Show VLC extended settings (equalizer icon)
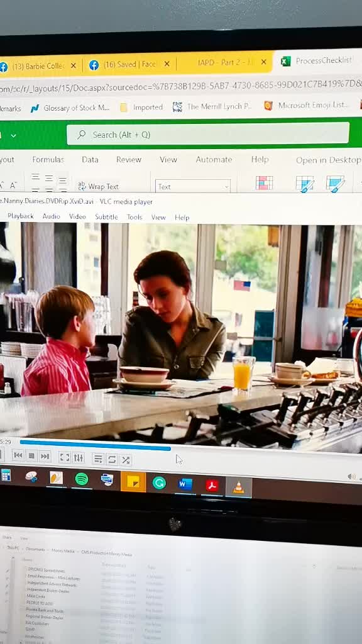This screenshot has width=362, height=644. (x=78, y=458)
